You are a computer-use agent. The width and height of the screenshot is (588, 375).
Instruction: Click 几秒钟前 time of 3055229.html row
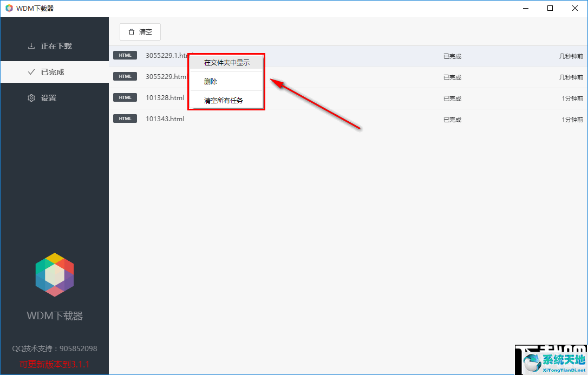point(571,77)
